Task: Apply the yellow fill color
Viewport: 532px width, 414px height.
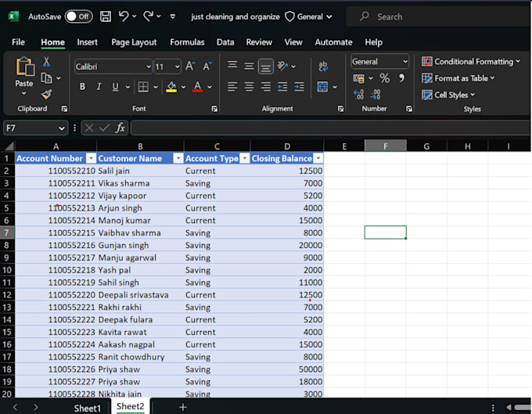Action: tap(171, 87)
